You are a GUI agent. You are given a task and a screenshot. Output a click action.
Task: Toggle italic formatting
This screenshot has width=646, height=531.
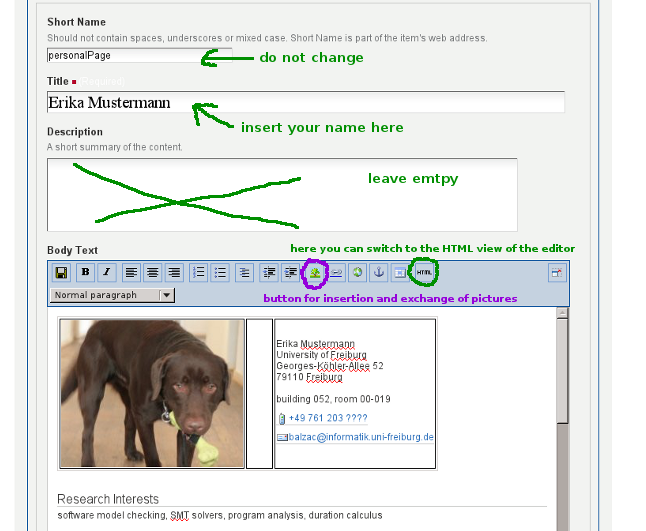coord(106,272)
